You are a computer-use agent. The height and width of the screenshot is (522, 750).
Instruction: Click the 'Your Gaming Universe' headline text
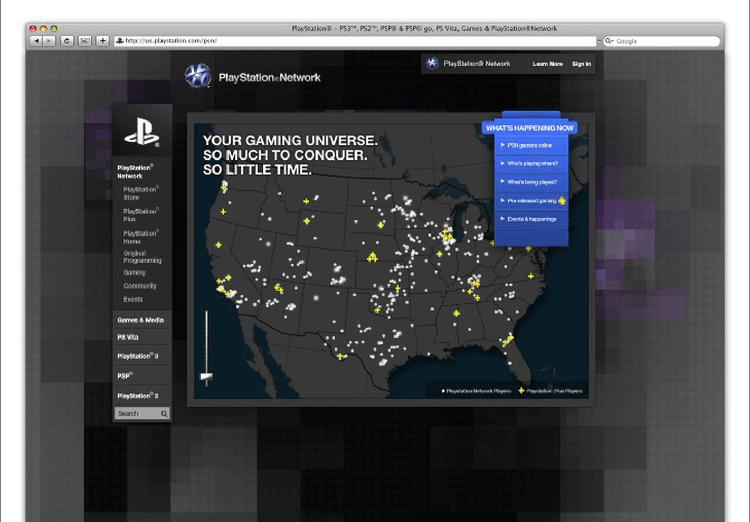pos(290,155)
